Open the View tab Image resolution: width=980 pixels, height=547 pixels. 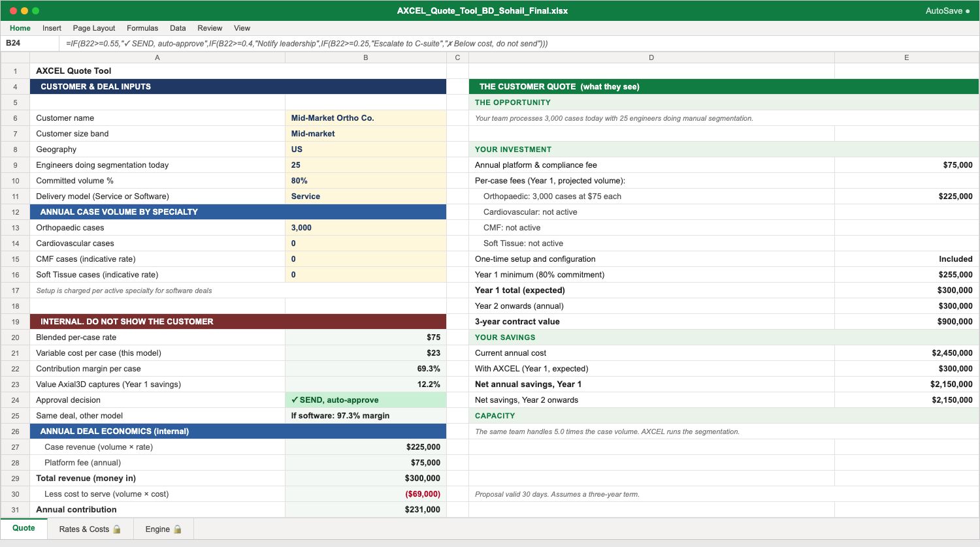pyautogui.click(x=242, y=28)
